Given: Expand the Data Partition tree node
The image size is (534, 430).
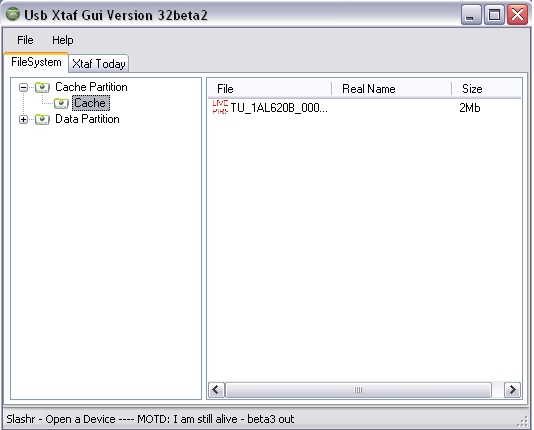Looking at the screenshot, I should (23, 120).
